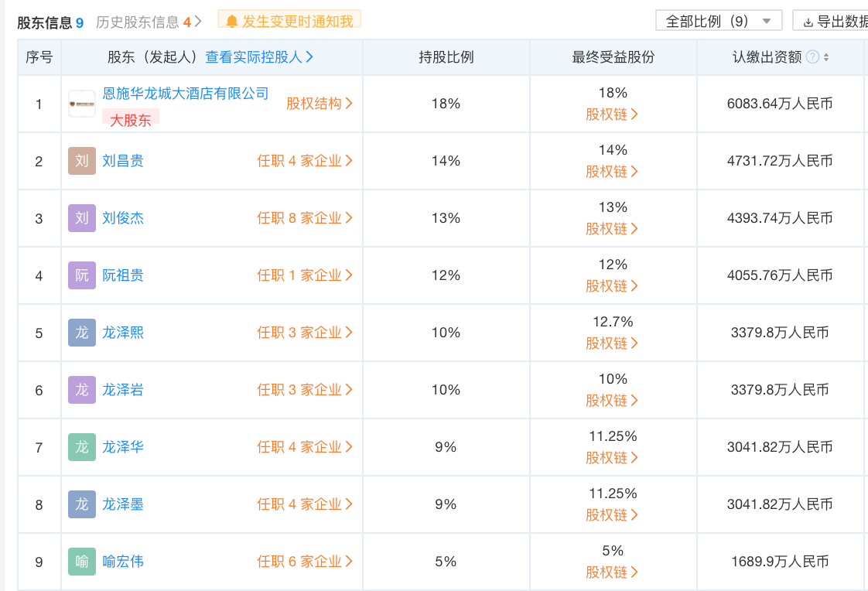The width and height of the screenshot is (868, 591).
Task: Click the 龙泽熙 avatar icon
Action: (x=82, y=333)
